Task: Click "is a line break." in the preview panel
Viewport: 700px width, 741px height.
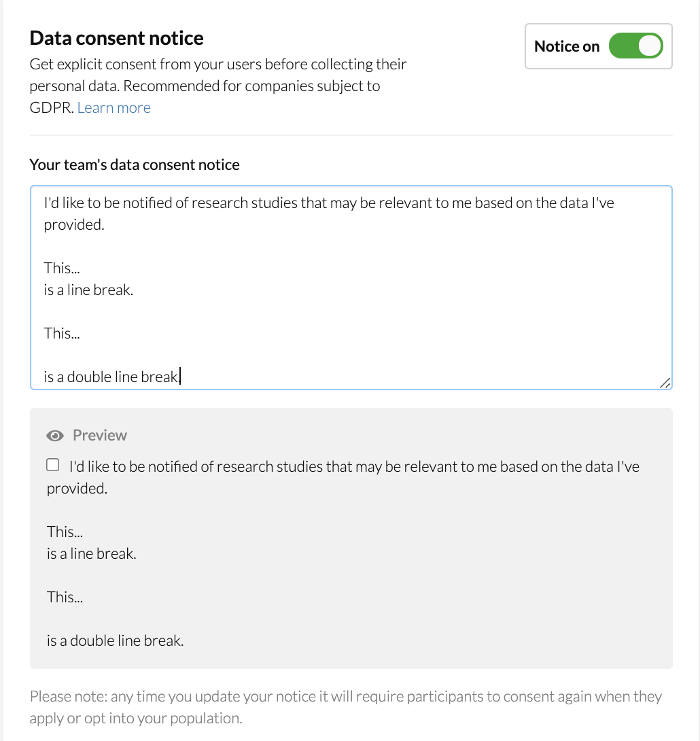Action: pos(91,553)
